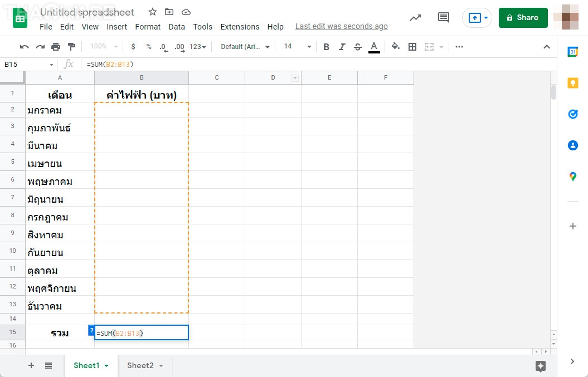Toggle bold formatting
This screenshot has width=588, height=377.
[x=326, y=47]
